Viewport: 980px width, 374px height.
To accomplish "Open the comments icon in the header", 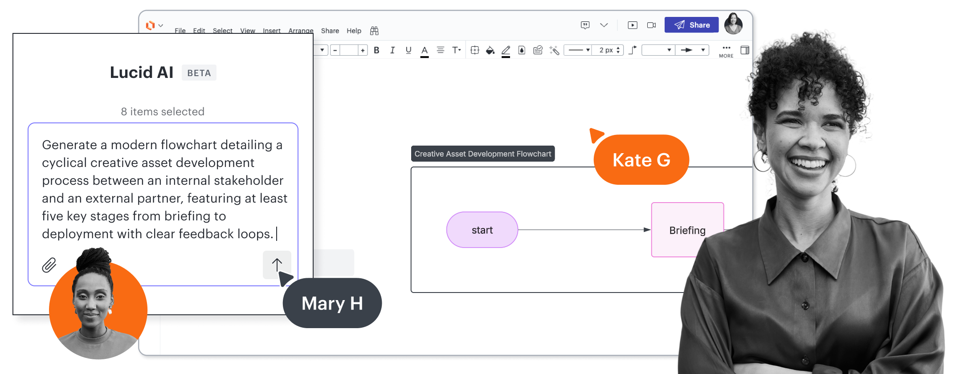I will point(585,25).
